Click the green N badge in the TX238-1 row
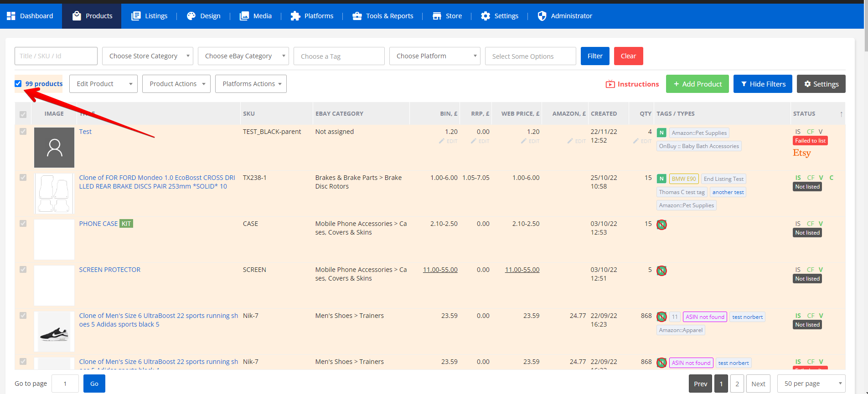This screenshot has height=394, width=868. coord(661,179)
